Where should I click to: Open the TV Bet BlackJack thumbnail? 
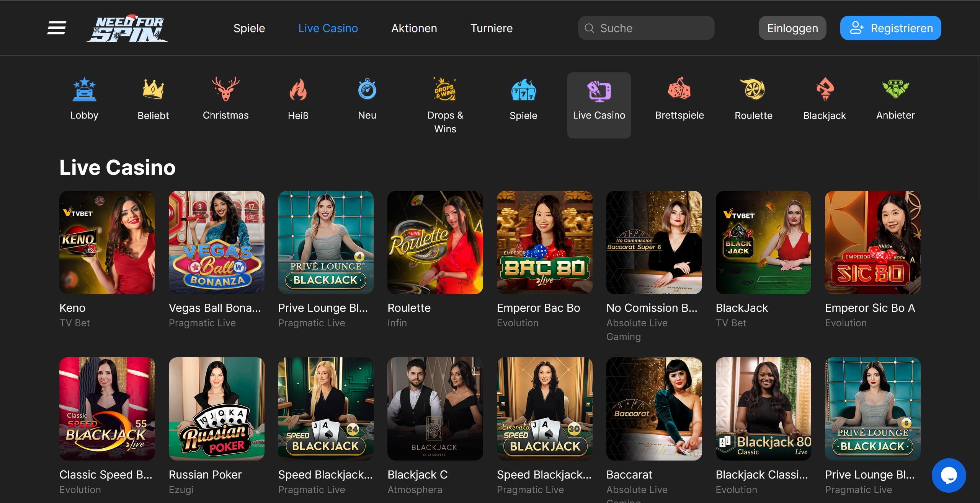point(763,243)
